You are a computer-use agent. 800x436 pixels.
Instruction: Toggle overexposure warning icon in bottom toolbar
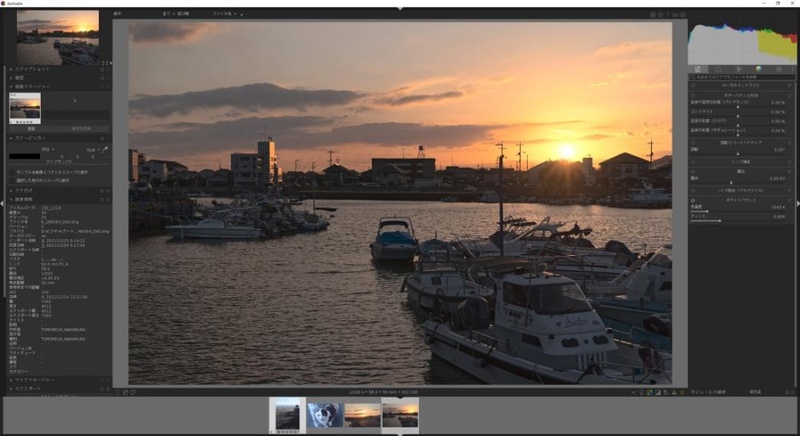tap(658, 392)
